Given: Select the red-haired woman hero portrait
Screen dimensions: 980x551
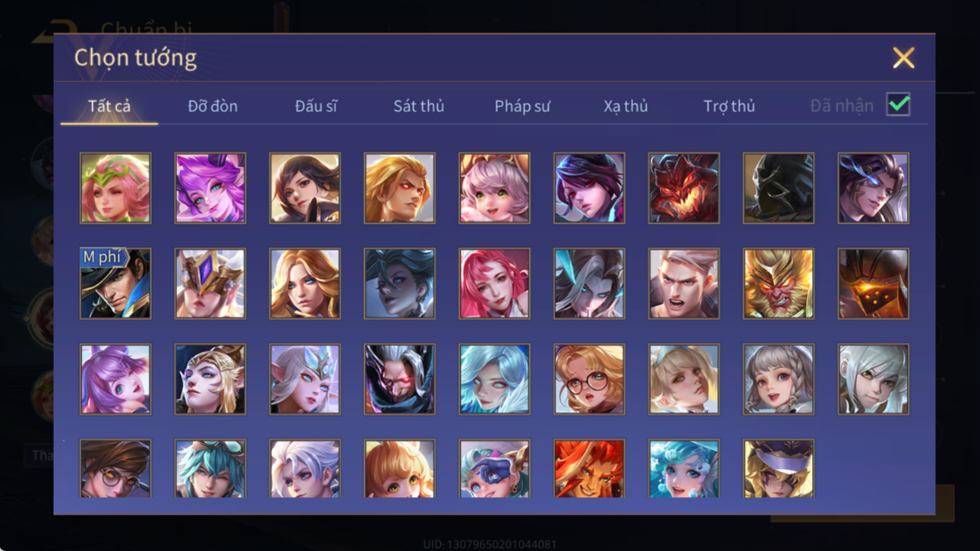Looking at the screenshot, I should pos(494,284).
